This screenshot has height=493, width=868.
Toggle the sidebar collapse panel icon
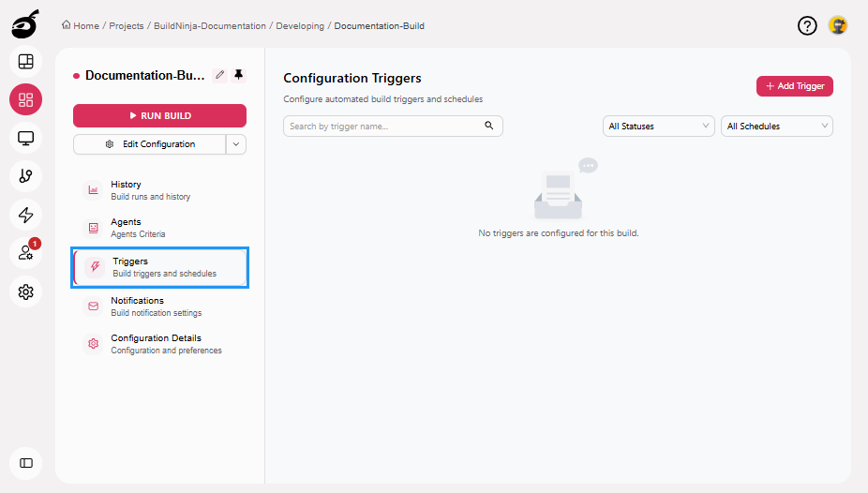coord(26,463)
